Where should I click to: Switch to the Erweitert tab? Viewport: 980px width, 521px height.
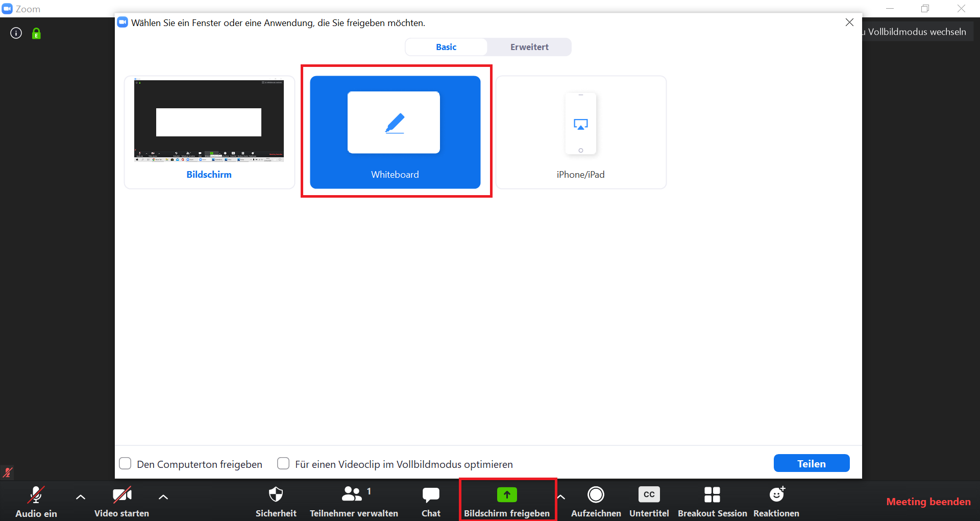(x=529, y=47)
